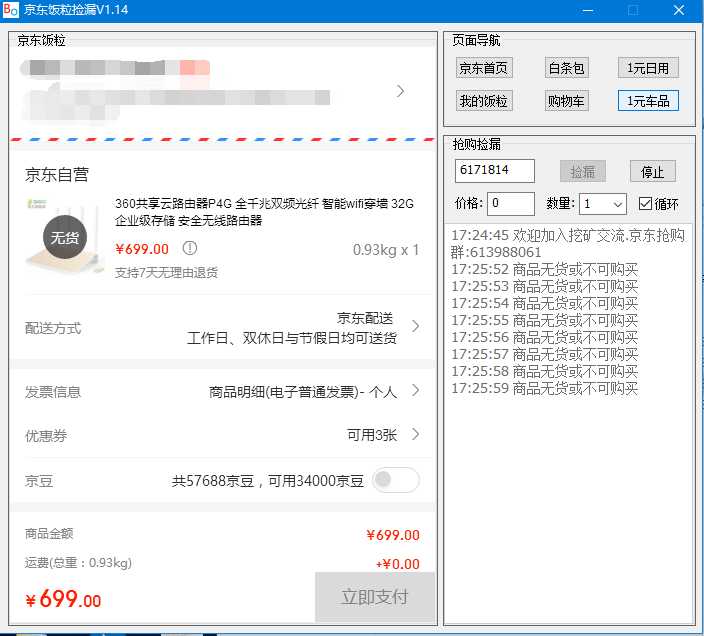The height and width of the screenshot is (636, 704).
Task: Click the 360 router product thumbnail
Action: point(64,236)
